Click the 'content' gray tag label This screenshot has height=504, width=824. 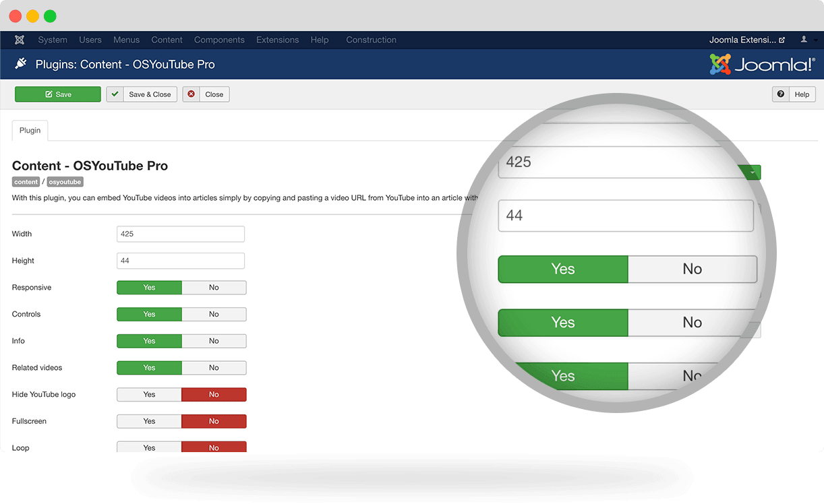click(x=26, y=182)
